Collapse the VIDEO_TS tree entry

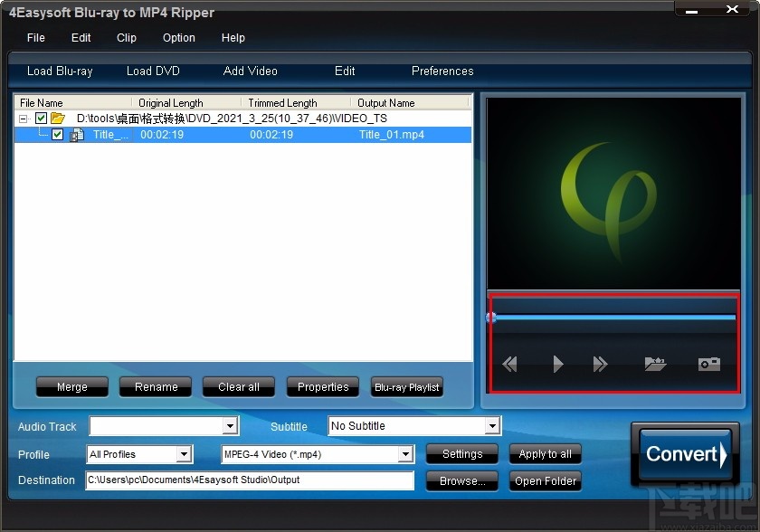click(x=23, y=118)
